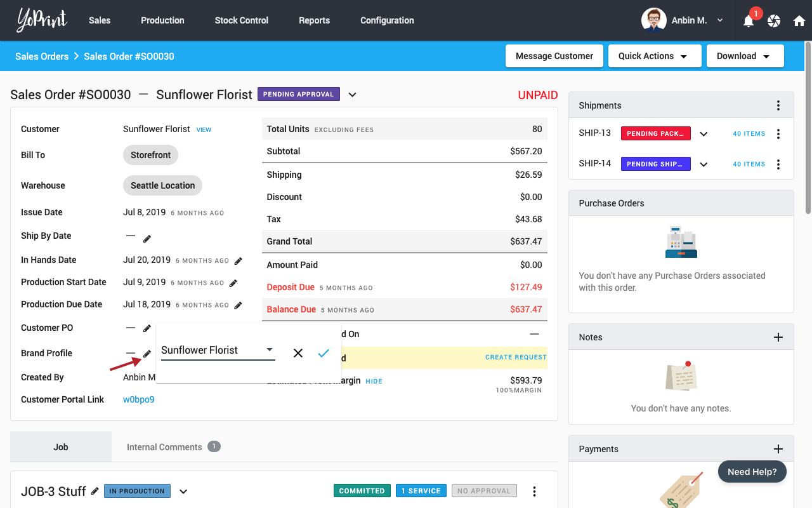
Task: Click the Deposit Due amount $127.49
Action: [526, 287]
